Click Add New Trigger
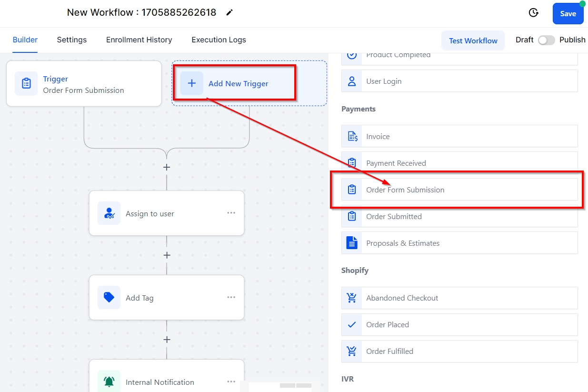The width and height of the screenshot is (588, 392). pyautogui.click(x=238, y=83)
